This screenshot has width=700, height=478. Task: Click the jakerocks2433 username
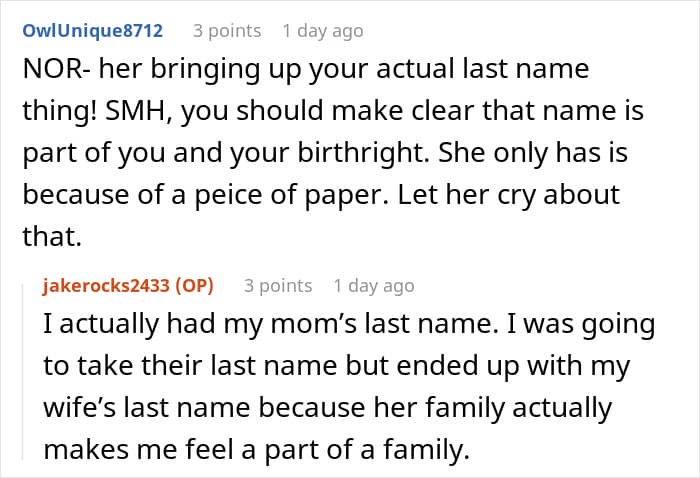[x=109, y=286]
